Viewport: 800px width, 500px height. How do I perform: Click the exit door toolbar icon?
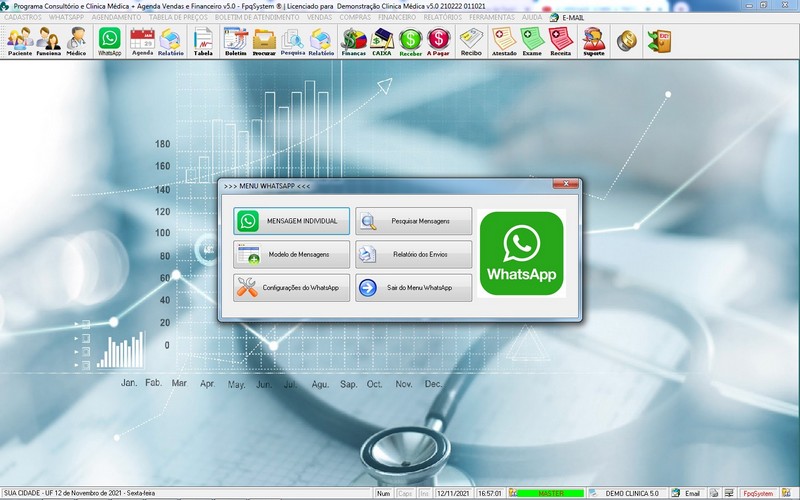pyautogui.click(x=659, y=41)
